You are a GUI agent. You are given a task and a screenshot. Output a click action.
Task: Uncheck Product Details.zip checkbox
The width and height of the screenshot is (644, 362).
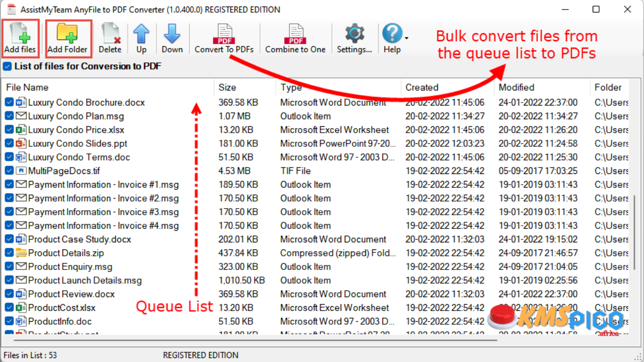click(9, 253)
